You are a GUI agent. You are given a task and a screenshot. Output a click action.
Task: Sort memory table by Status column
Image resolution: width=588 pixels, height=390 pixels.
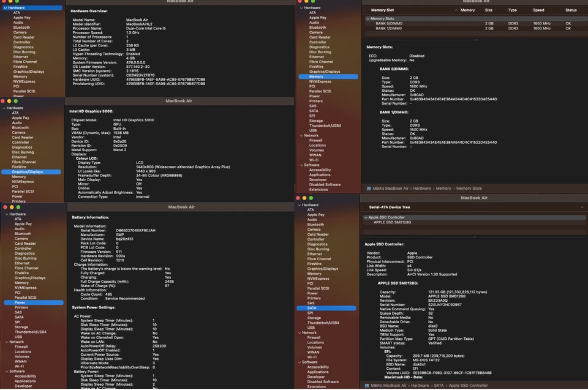(571, 10)
